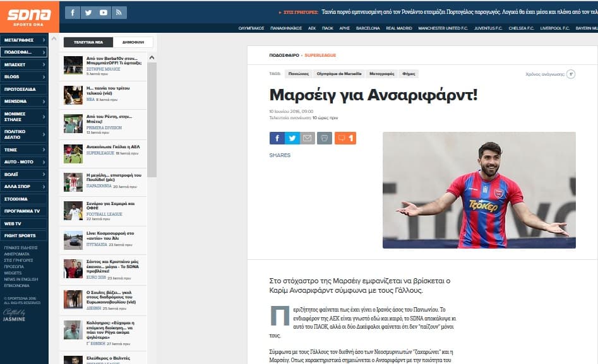The width and height of the screenshot is (598, 364).
Task: Open comments via orange speech bubble
Action: tap(345, 138)
